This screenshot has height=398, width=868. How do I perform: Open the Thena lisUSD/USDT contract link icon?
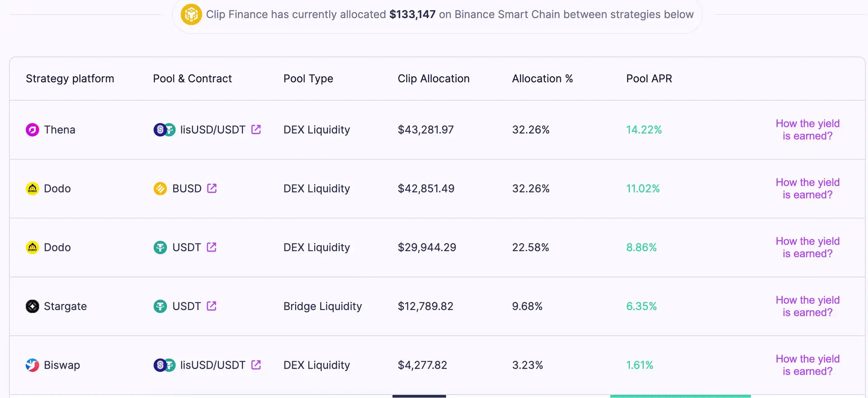[x=256, y=130]
